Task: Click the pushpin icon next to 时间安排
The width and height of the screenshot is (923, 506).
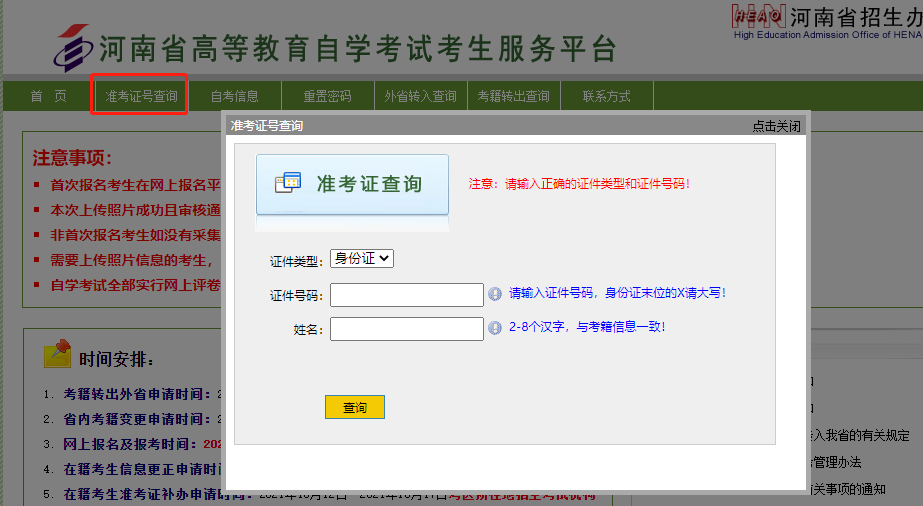Action: (x=57, y=354)
